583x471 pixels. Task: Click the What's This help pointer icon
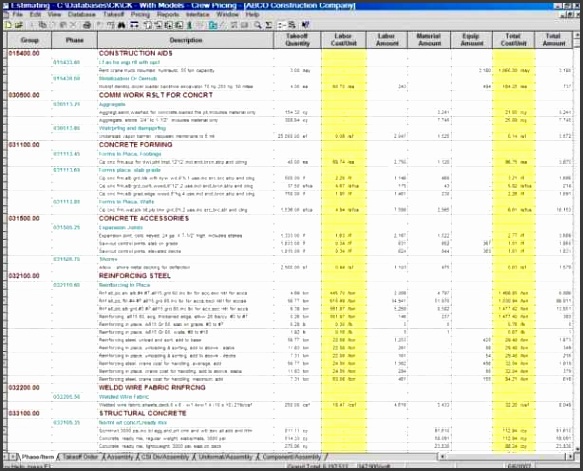tap(305, 25)
